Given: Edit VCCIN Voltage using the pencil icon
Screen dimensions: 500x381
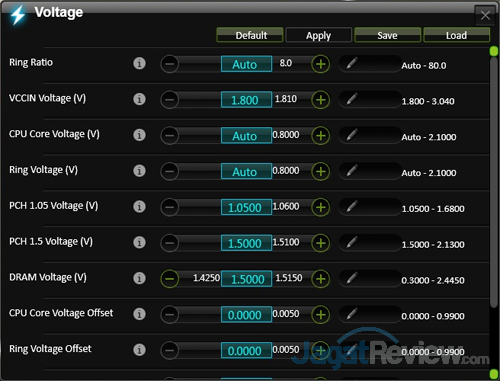Looking at the screenshot, I should click(352, 99).
